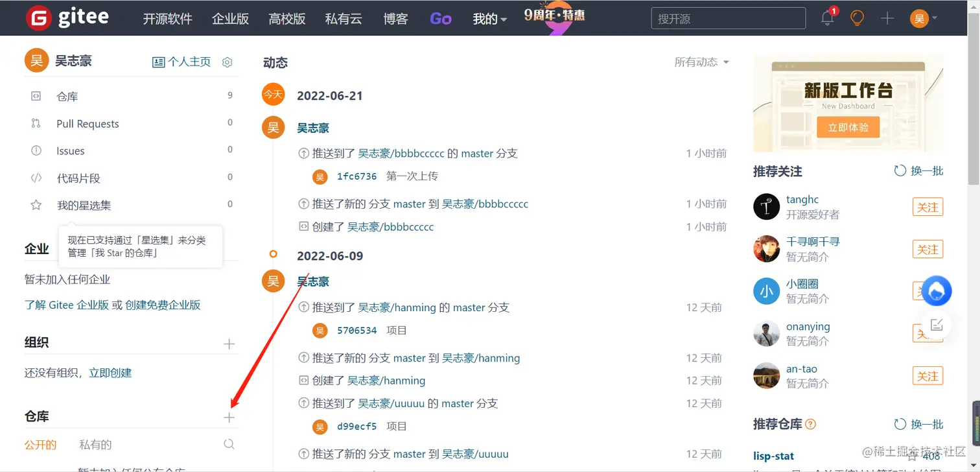Viewport: 980px width, 472px height.
Task: Open the user avatar menu in the header
Action: point(924,18)
